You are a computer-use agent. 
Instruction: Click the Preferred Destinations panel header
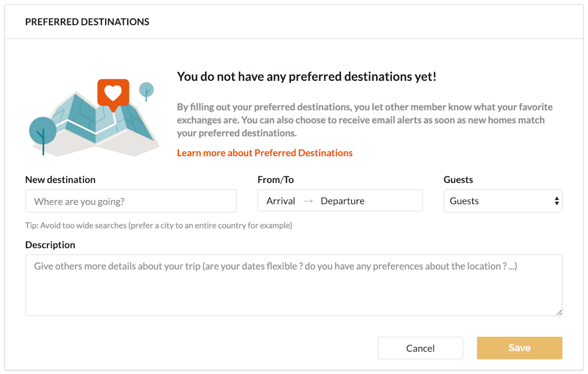87,22
